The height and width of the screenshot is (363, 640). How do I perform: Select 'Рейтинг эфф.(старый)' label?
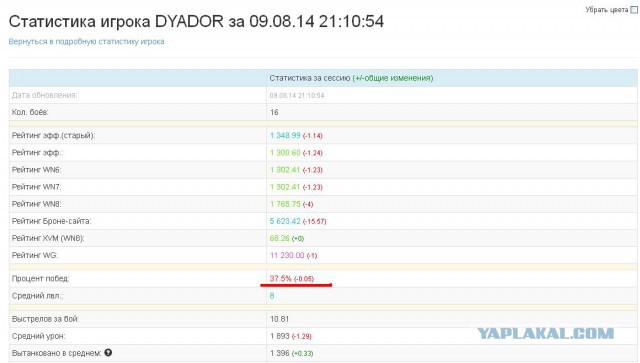[x=53, y=136]
